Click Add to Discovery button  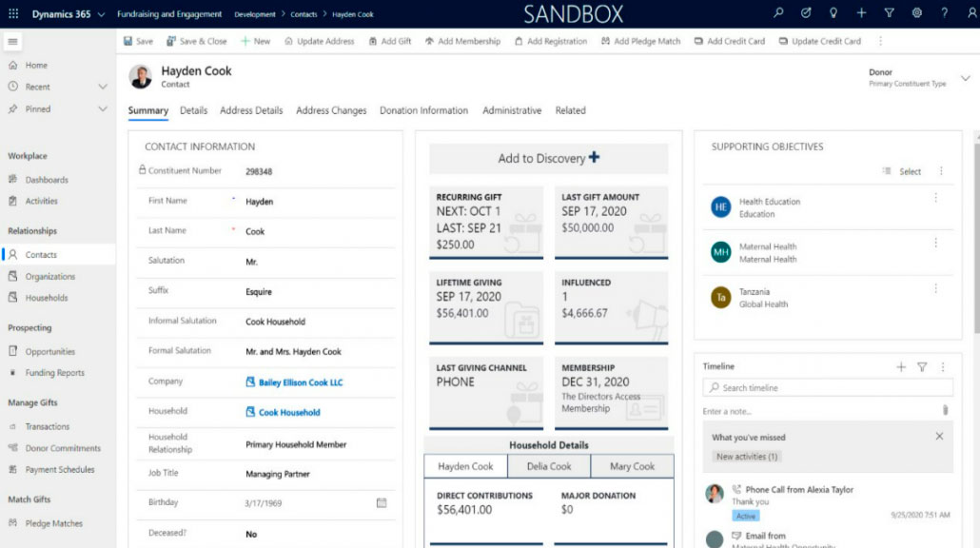tap(549, 158)
